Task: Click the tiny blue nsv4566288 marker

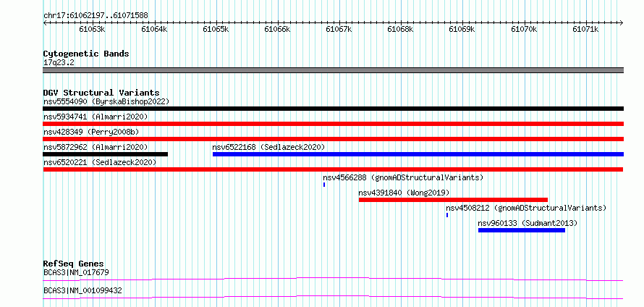Action: click(324, 185)
